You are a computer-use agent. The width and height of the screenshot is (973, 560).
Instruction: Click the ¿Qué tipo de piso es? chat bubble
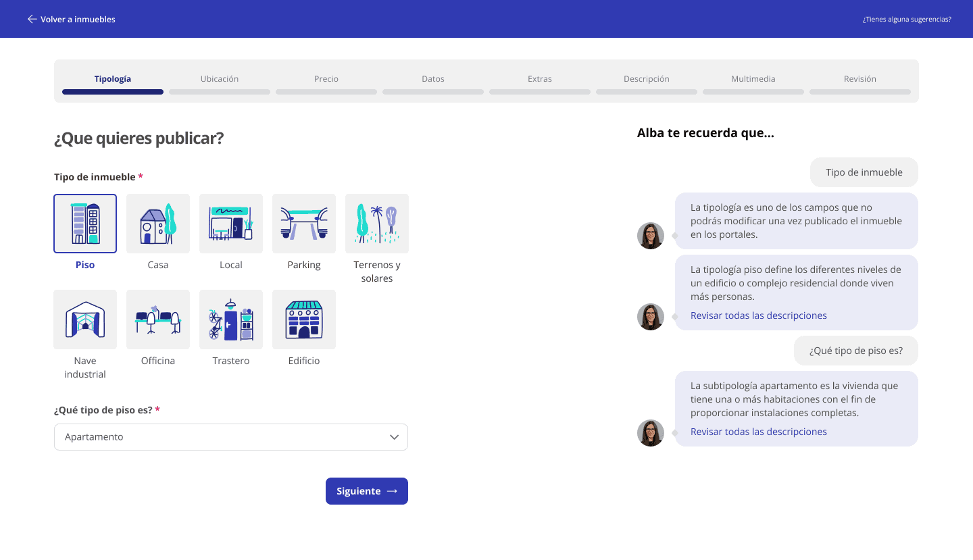coord(856,351)
